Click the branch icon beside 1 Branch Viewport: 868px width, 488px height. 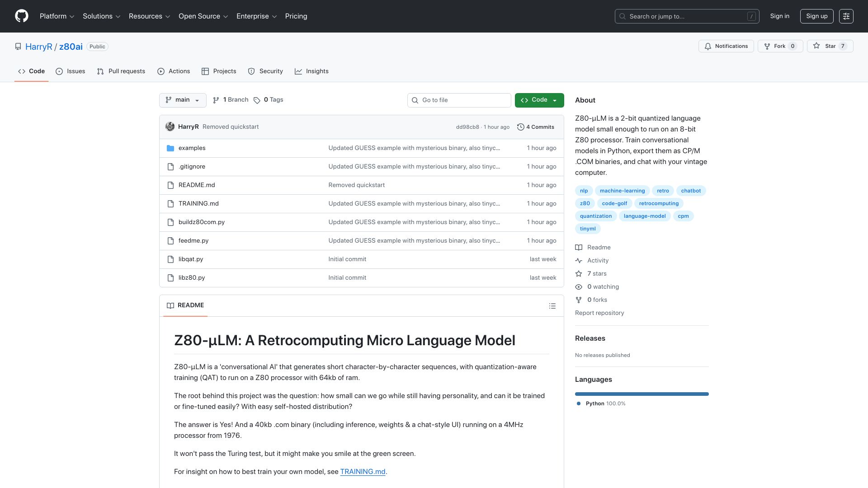click(216, 100)
